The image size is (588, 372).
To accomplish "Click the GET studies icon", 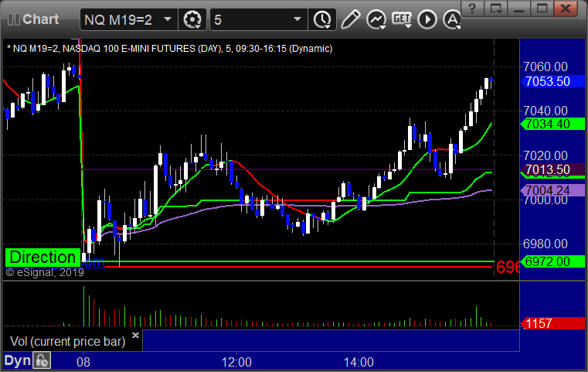I will pyautogui.click(x=402, y=19).
